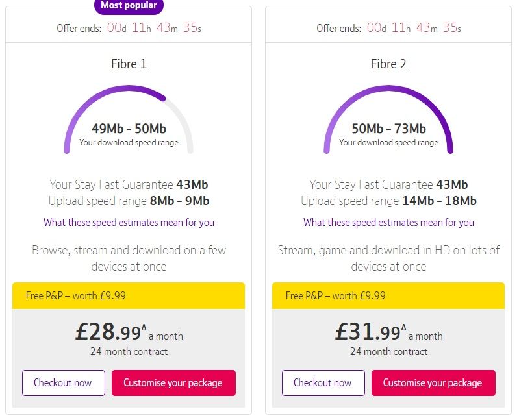The height and width of the screenshot is (420, 519).
Task: Open Fibre 1 speed estimates explanation link
Action: point(129,223)
